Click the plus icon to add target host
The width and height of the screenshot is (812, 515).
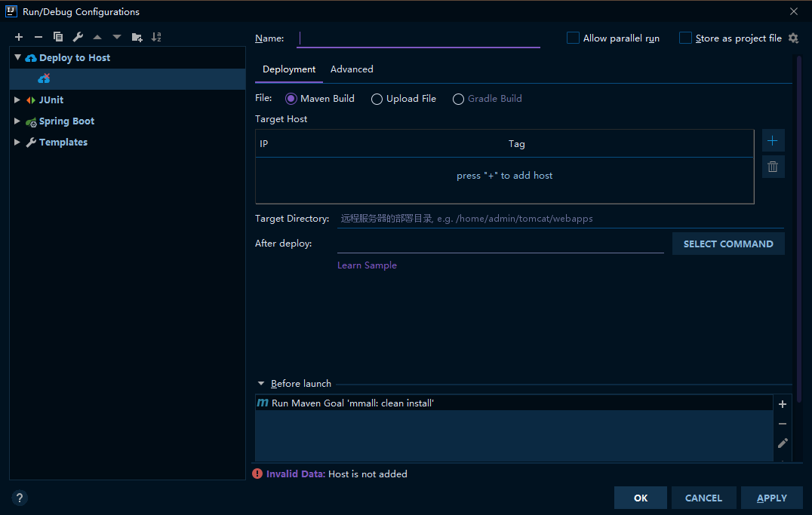pos(773,141)
